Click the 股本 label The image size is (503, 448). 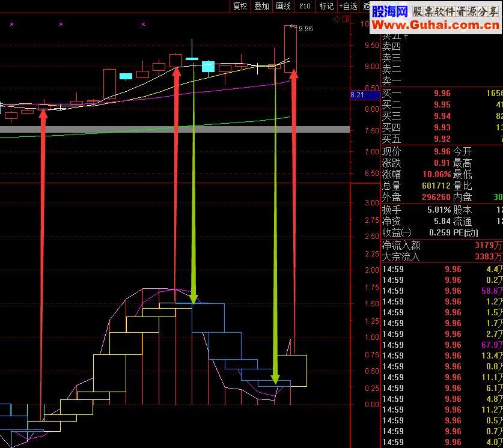click(463, 210)
